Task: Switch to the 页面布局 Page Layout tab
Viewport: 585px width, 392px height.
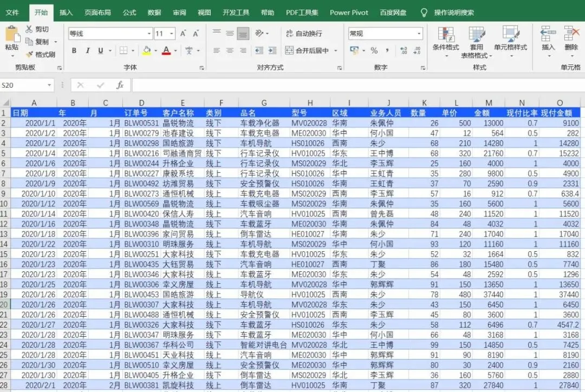Action: 97,12
